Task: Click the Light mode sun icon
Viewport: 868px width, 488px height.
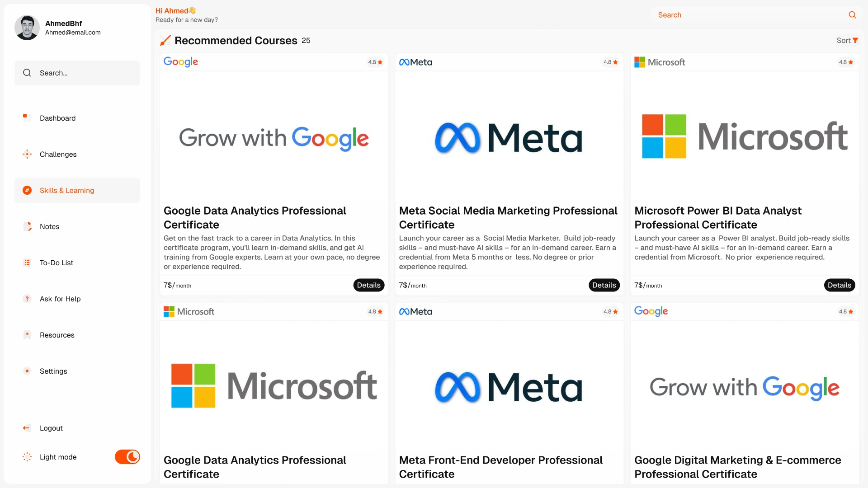Action: [27, 457]
